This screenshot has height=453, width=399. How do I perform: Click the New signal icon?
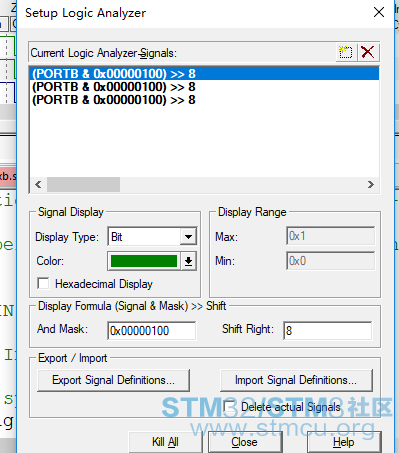tap(346, 52)
